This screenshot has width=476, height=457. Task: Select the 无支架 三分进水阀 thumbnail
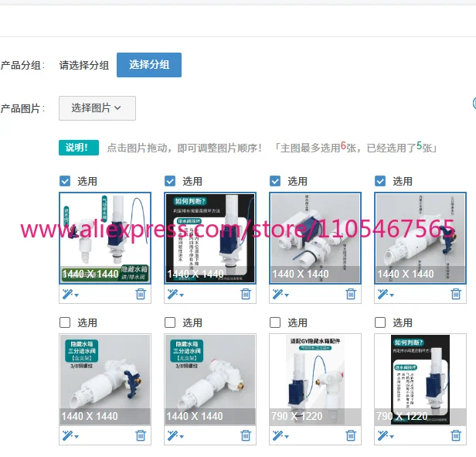[x=210, y=380]
